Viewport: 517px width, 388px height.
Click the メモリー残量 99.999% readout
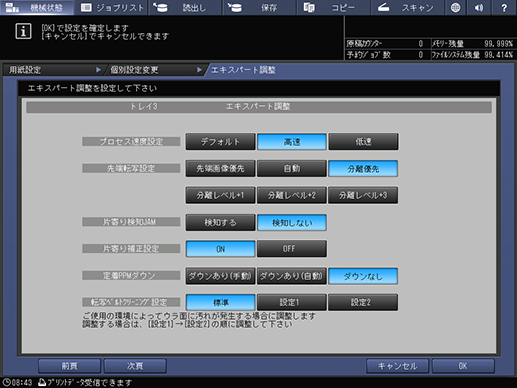coord(473,44)
